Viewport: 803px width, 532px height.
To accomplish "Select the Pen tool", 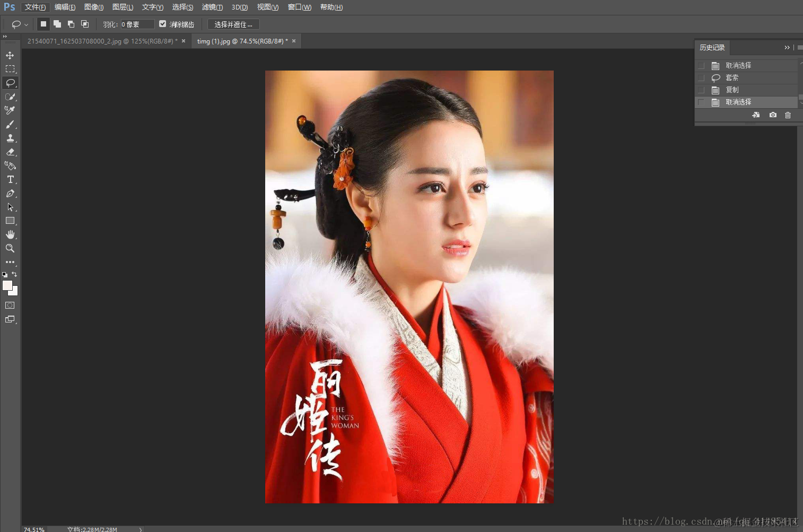I will pyautogui.click(x=10, y=193).
